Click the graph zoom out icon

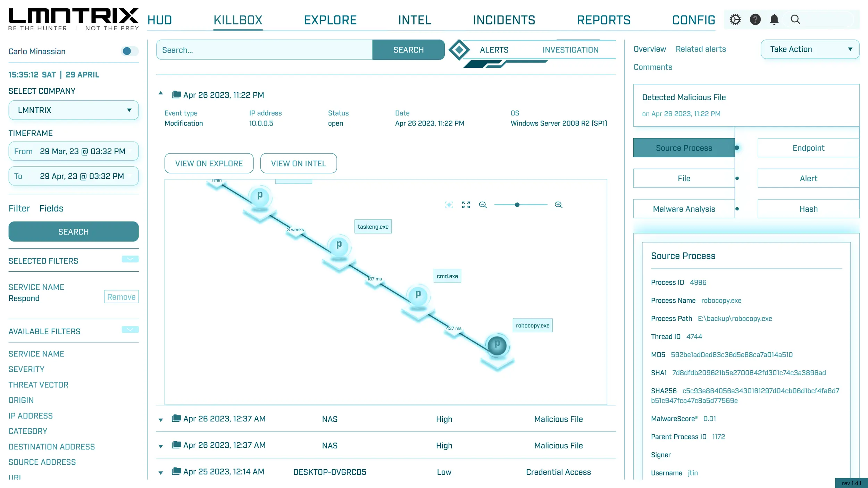pyautogui.click(x=483, y=205)
